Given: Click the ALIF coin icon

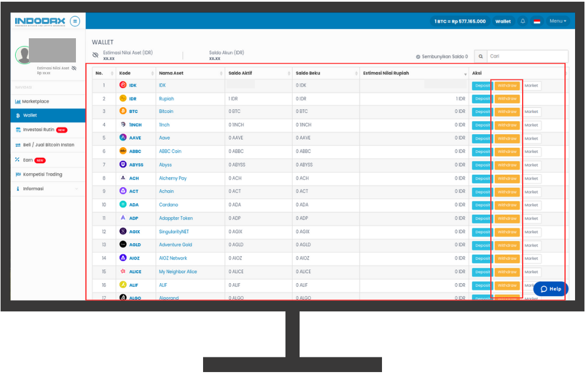Looking at the screenshot, I should pos(123,284).
